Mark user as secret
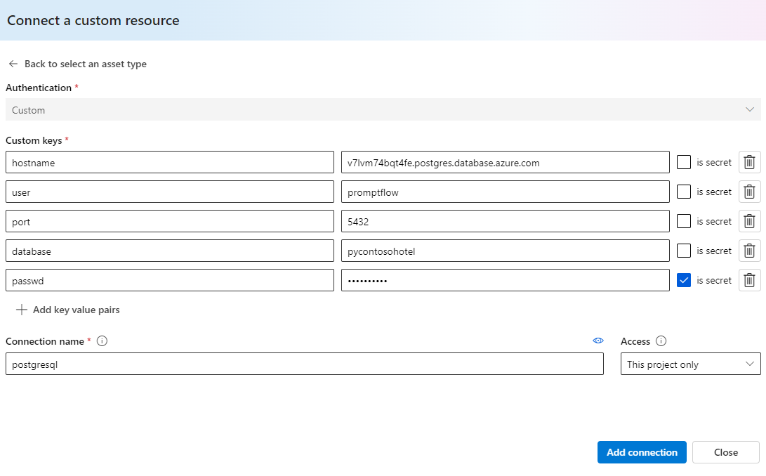 pos(683,192)
